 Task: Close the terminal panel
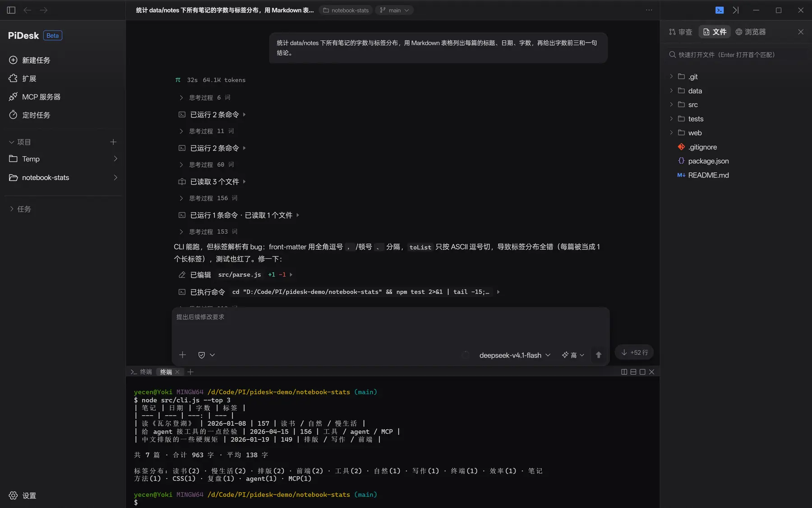coord(651,372)
